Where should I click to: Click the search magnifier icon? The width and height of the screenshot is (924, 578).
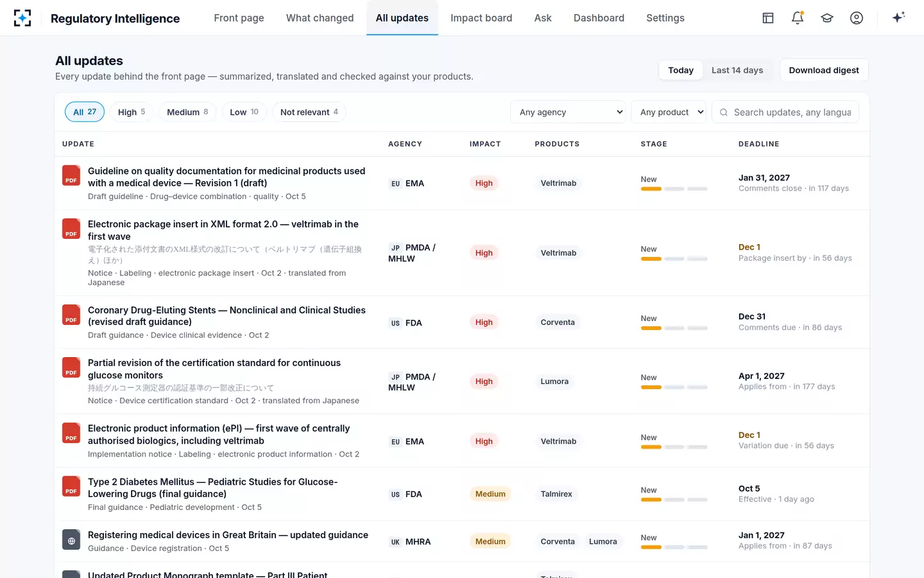tap(724, 112)
